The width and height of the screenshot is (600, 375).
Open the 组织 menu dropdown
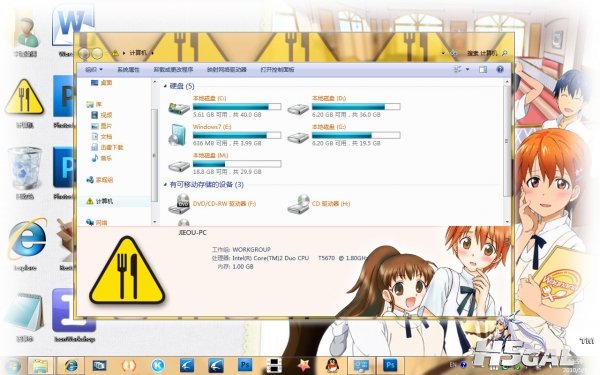tap(94, 70)
